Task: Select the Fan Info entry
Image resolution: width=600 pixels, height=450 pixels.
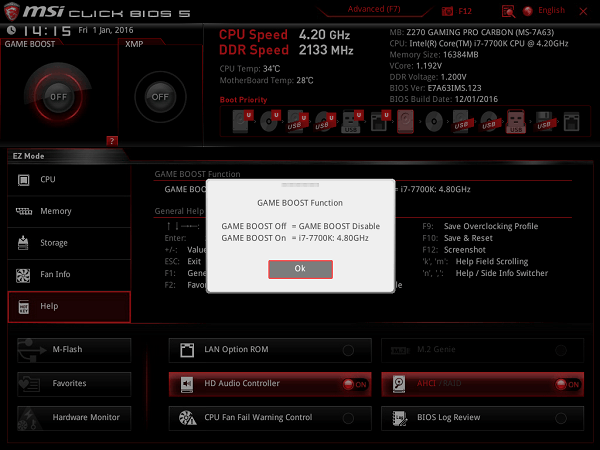Action: 69,275
